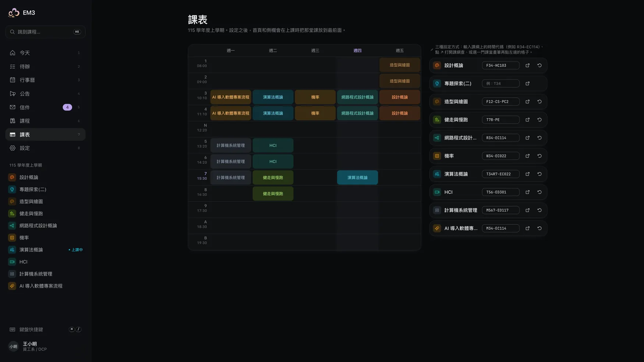Open external link for 健走與慢跑
This screenshot has height=362, width=644.
click(527, 120)
